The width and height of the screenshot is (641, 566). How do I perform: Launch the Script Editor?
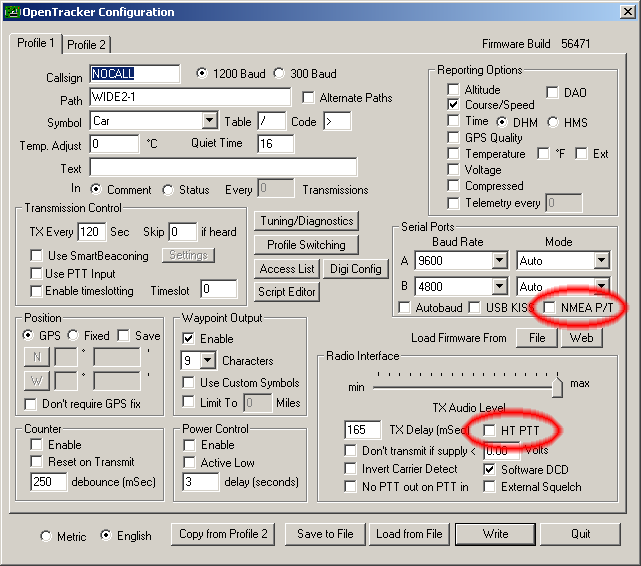287,292
